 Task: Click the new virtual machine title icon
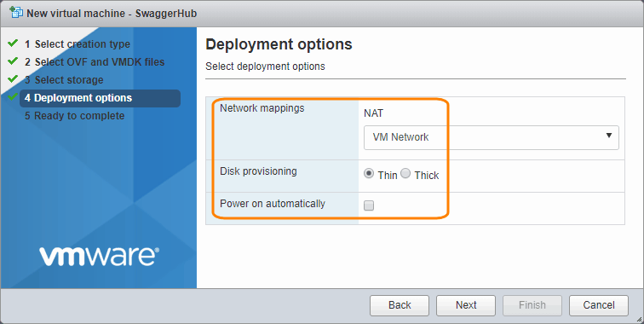[16, 13]
